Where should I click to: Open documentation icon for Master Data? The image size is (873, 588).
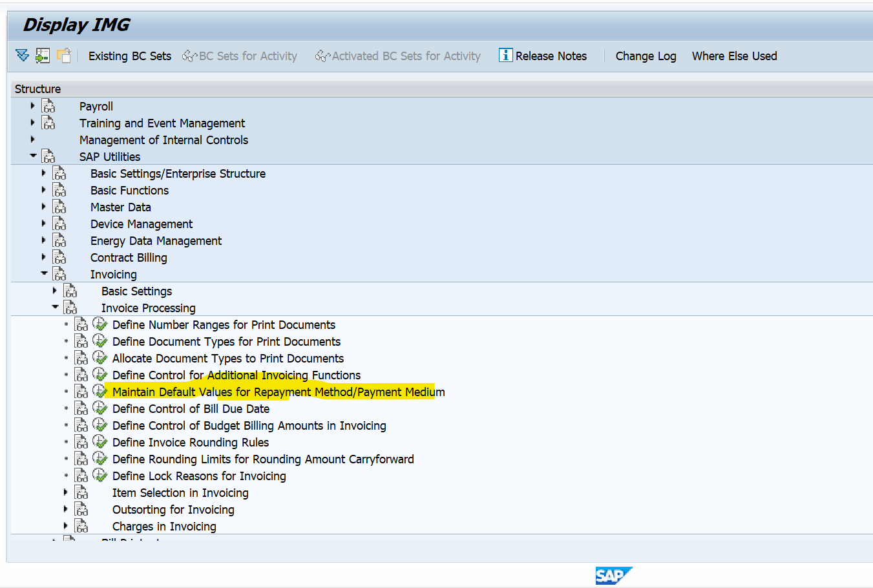(59, 207)
